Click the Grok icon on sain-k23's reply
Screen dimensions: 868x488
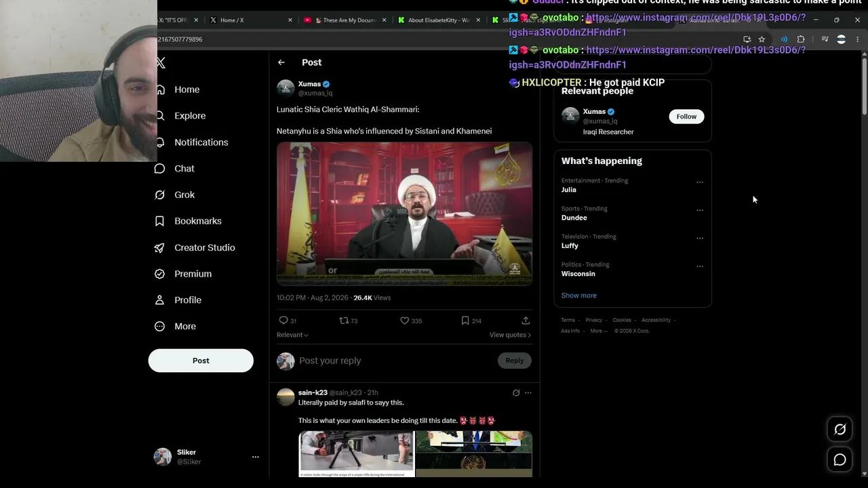coord(516,393)
